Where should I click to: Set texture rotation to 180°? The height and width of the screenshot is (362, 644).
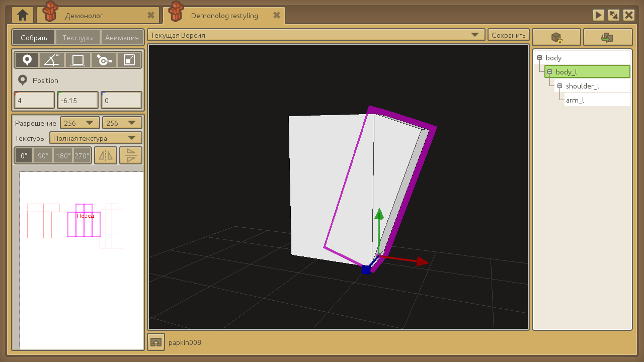[x=63, y=156]
